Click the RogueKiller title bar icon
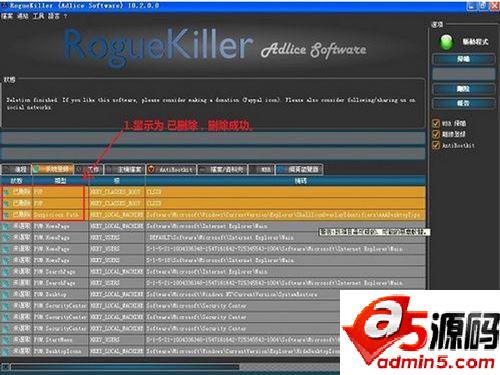Screen dimensions: 500x375 point(4,6)
